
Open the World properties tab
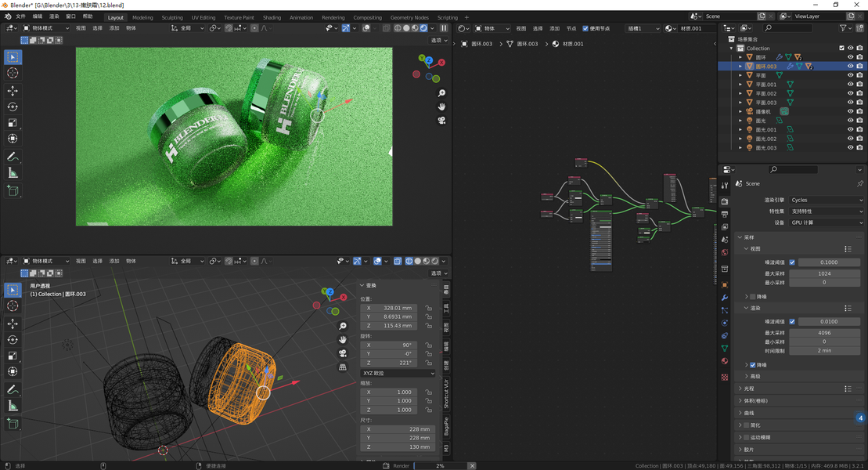tap(725, 252)
